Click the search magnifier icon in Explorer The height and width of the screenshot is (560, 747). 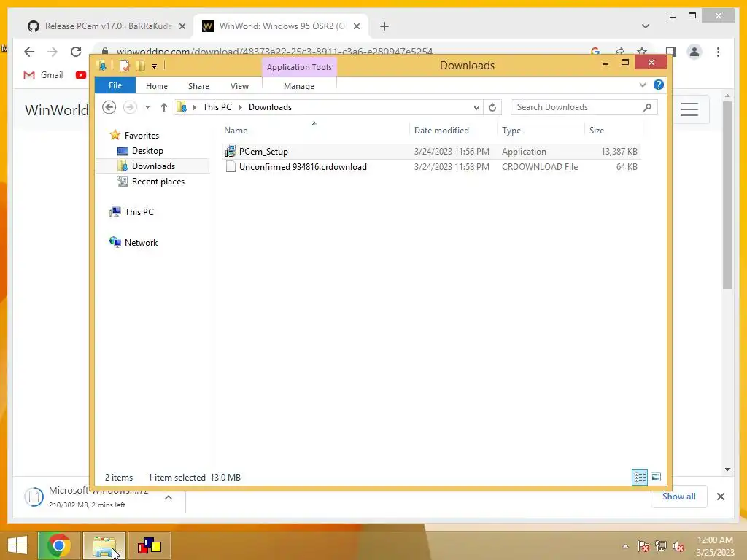(x=648, y=107)
